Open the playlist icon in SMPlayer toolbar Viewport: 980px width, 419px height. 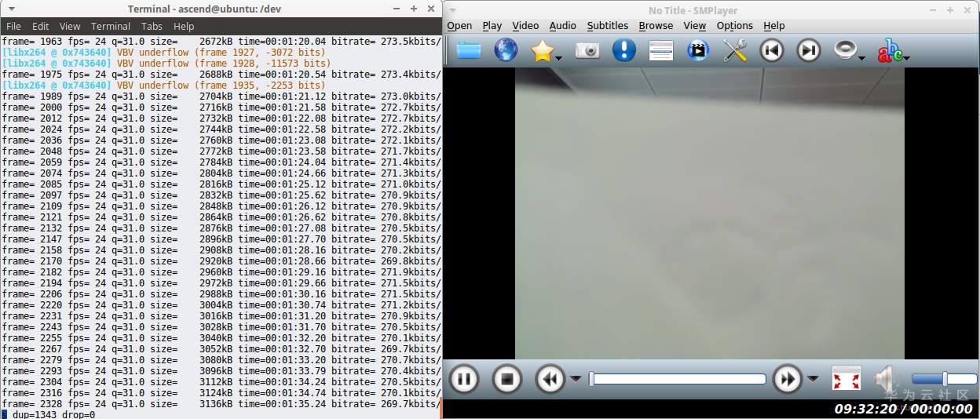(661, 50)
